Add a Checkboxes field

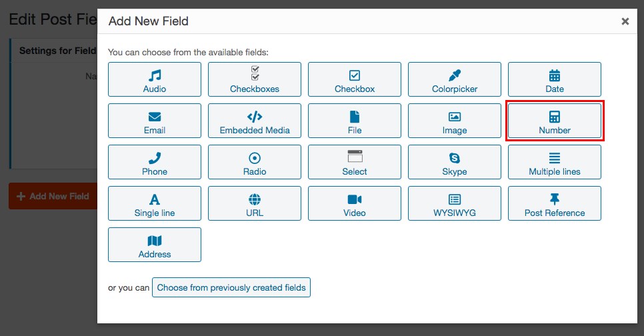[x=255, y=79]
